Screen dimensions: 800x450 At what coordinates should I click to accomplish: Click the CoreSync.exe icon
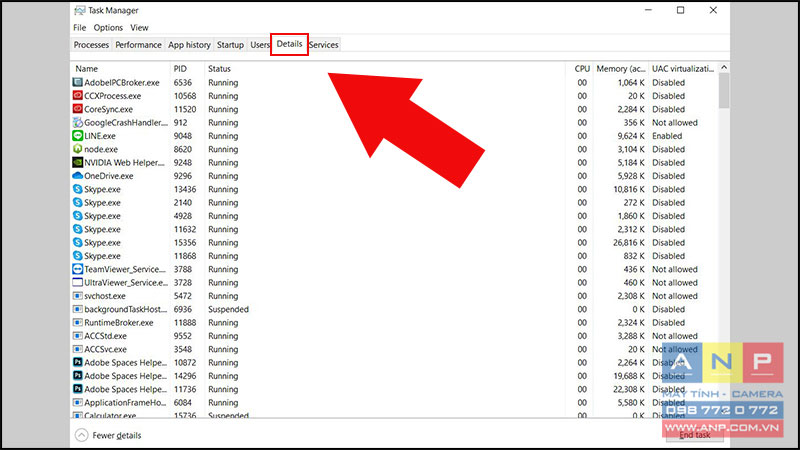tap(78, 109)
